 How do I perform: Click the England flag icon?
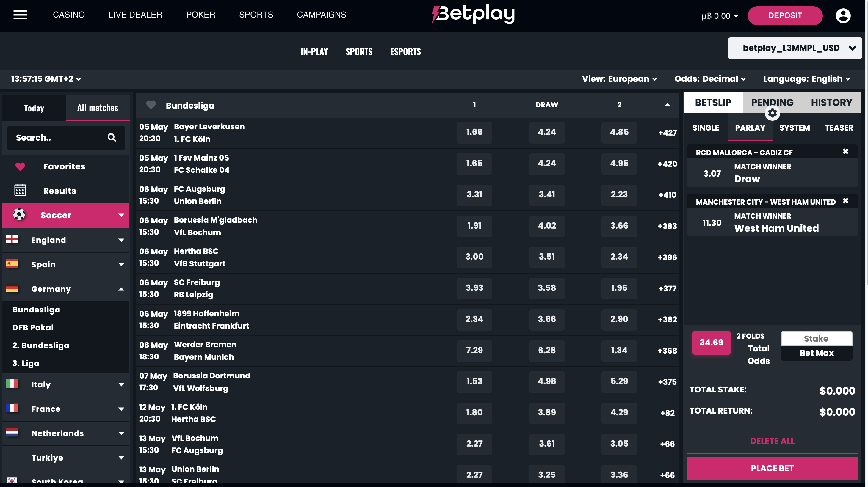pos(12,239)
